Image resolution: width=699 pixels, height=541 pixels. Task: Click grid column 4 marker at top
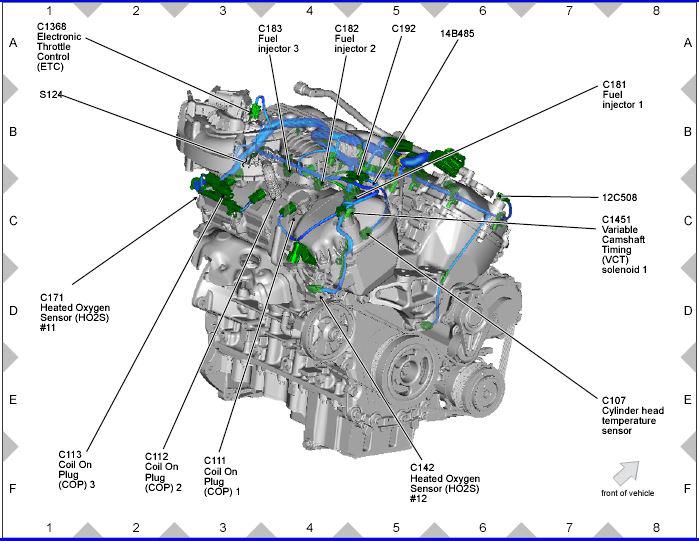tap(309, 10)
